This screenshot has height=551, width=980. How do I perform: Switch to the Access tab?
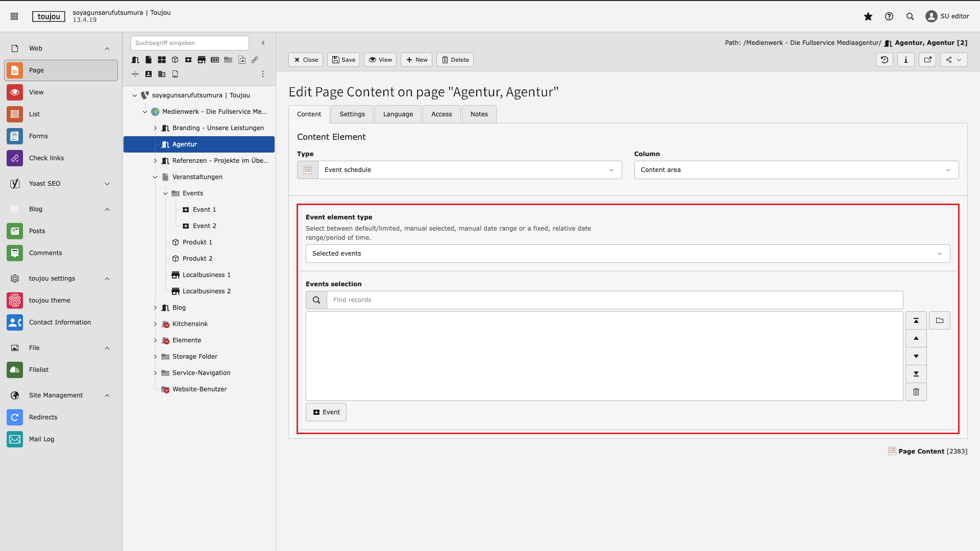point(441,114)
